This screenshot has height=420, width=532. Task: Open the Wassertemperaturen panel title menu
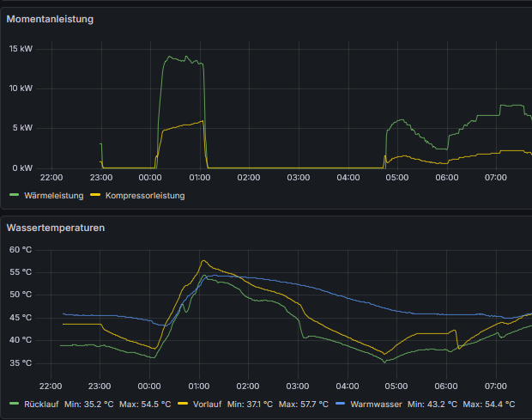pyautogui.click(x=56, y=228)
